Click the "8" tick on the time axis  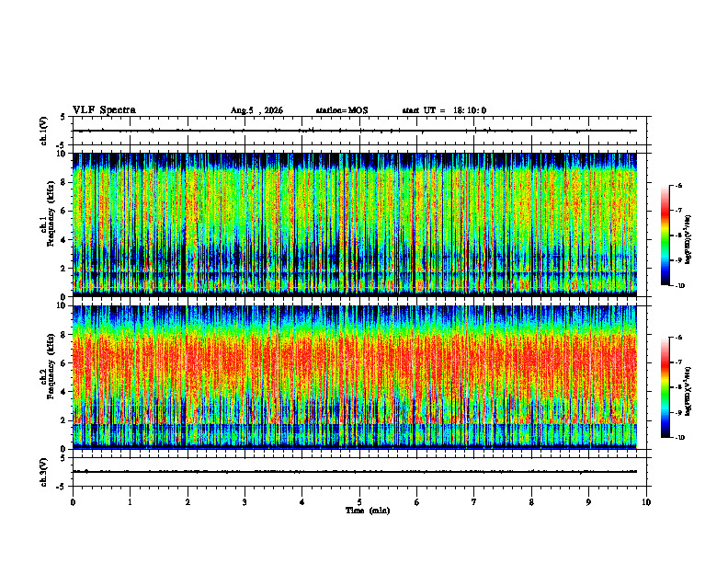(x=531, y=502)
